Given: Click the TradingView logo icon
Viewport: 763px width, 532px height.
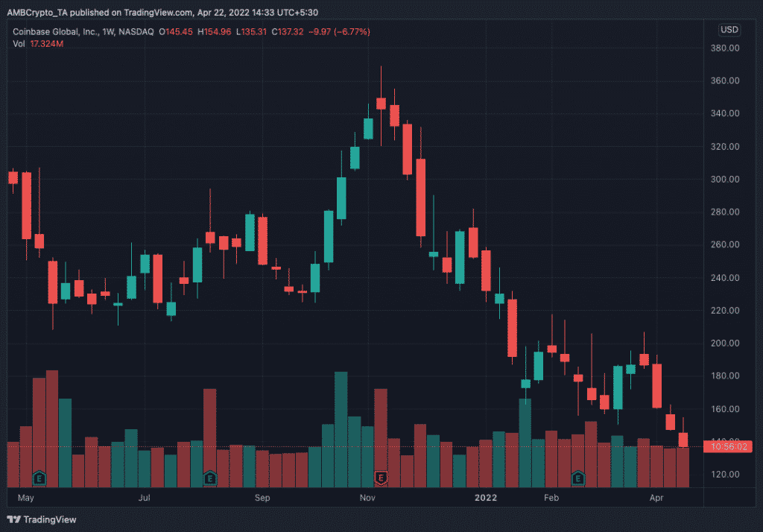Looking at the screenshot, I should tap(13, 519).
